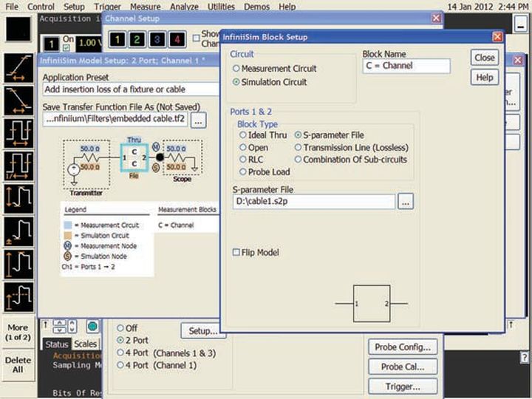Click Delete All measurements button
532x399 pixels.
coord(18,365)
